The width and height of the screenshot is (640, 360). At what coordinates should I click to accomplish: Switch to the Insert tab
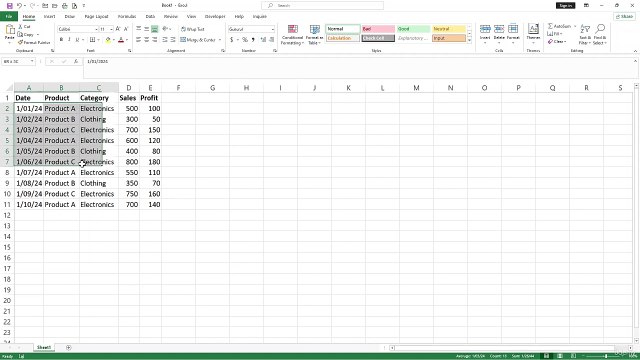tap(49, 16)
